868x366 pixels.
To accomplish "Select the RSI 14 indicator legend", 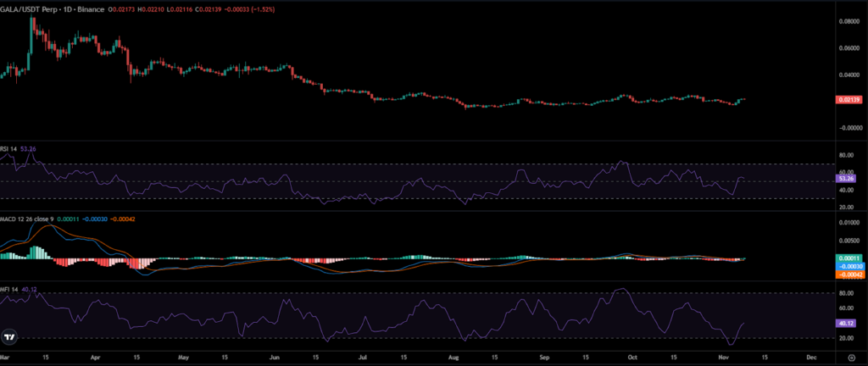I will click(8, 148).
